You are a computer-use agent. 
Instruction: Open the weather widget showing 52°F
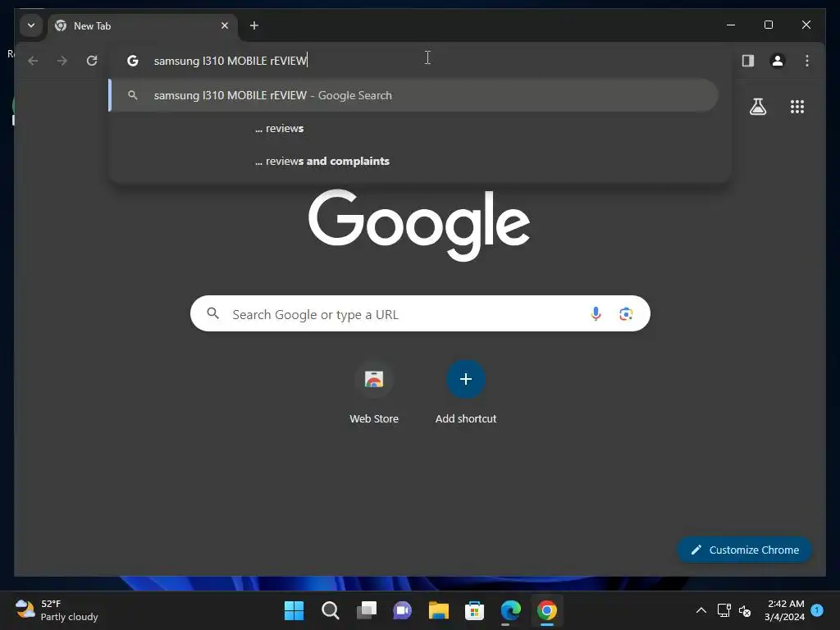tap(57, 610)
